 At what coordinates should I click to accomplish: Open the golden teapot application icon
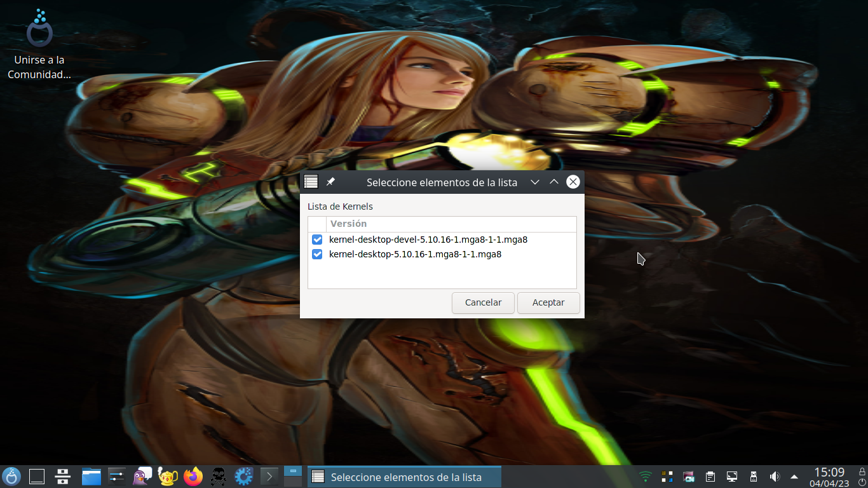point(168,476)
